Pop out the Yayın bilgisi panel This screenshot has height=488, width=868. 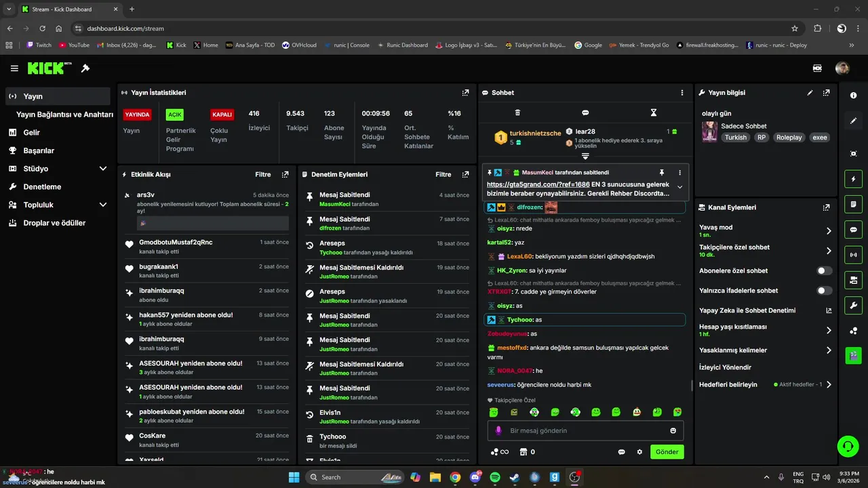pyautogui.click(x=826, y=93)
